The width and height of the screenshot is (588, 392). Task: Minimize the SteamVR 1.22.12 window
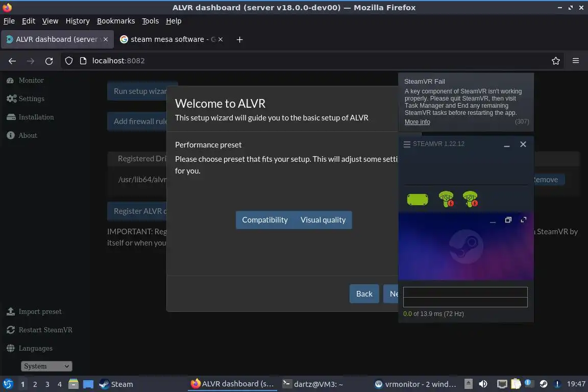(x=507, y=144)
